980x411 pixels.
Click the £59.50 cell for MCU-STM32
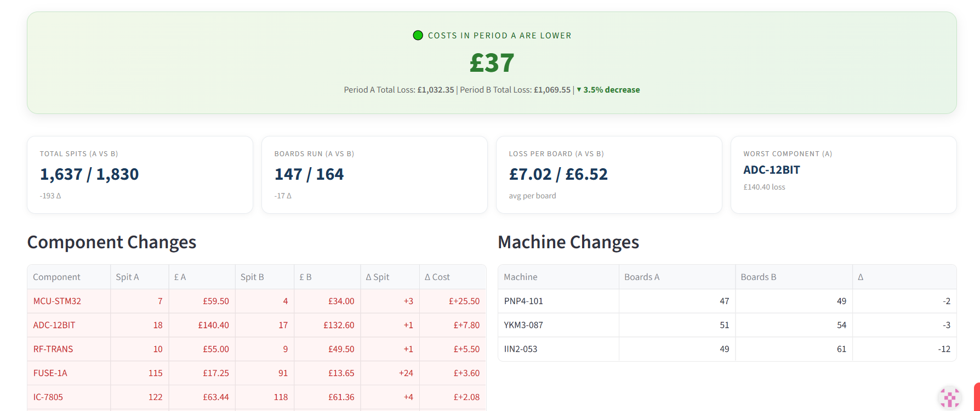point(202,301)
